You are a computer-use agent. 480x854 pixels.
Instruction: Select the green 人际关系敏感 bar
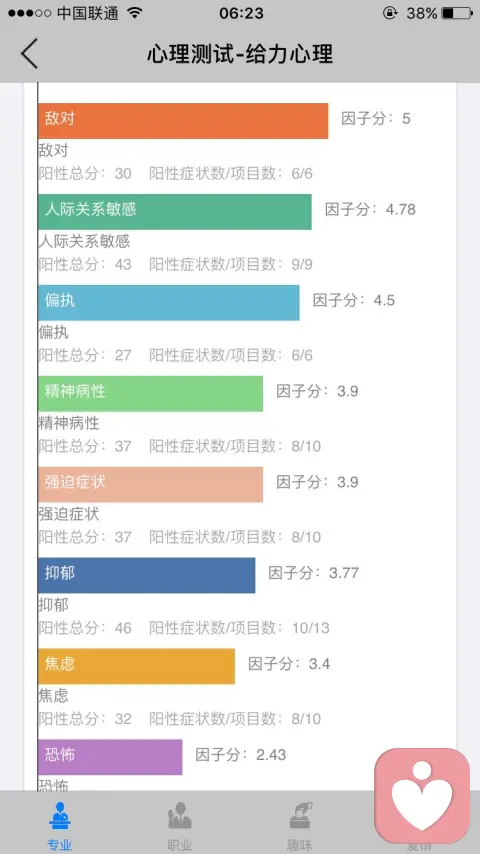point(175,212)
